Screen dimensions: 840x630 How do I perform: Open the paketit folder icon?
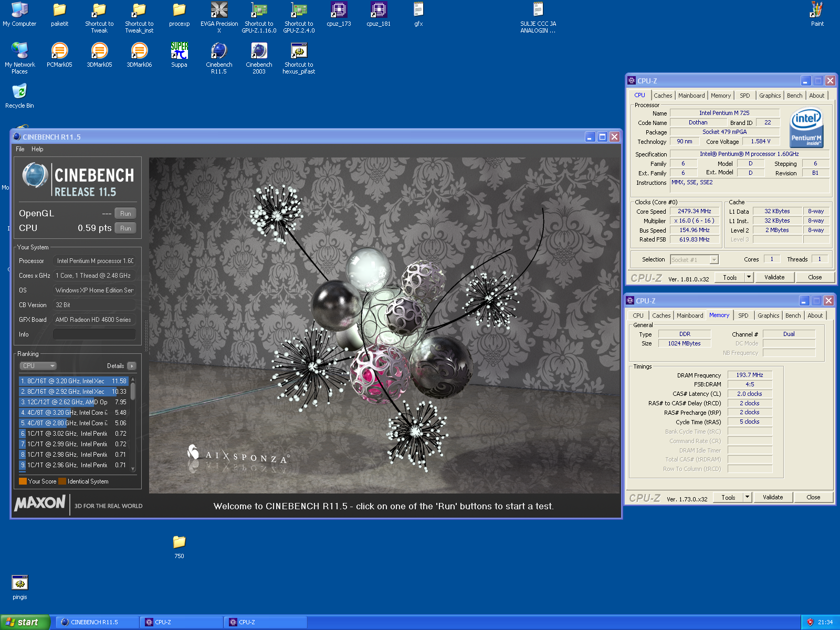(59, 14)
